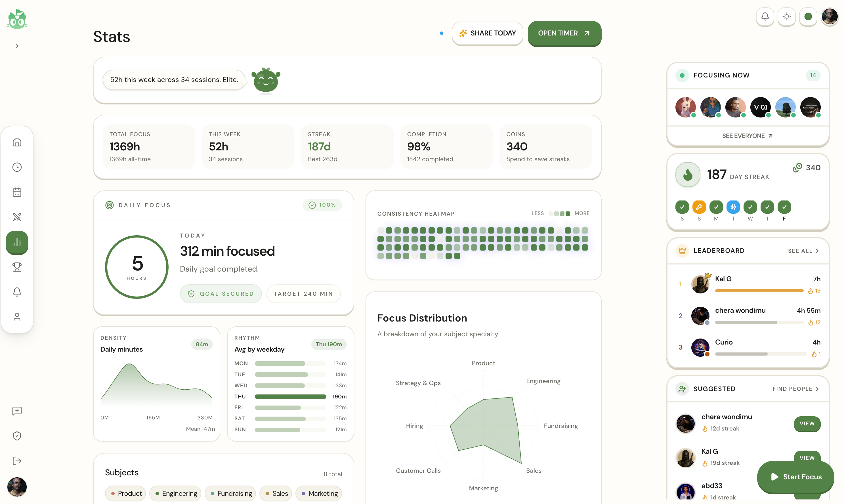The image size is (844, 504).
Task: Open the trophy icon in sidebar
Action: 17,267
